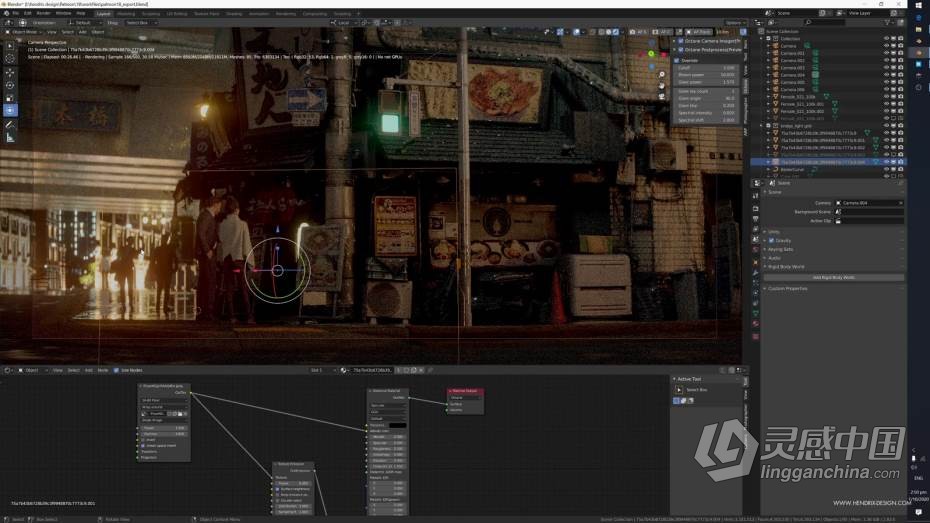Adjust the Glare power value slider
Image resolution: width=930 pixels, height=523 pixels.
706,82
